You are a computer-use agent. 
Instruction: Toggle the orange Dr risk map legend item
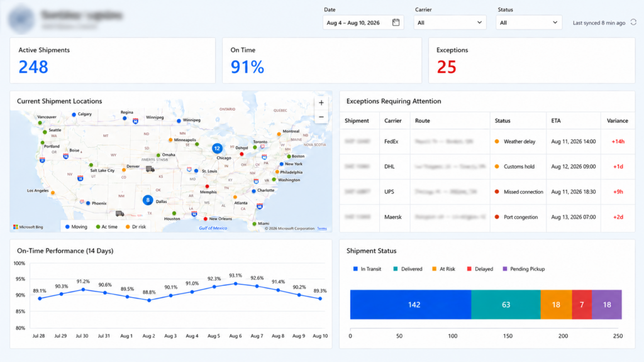(136, 226)
